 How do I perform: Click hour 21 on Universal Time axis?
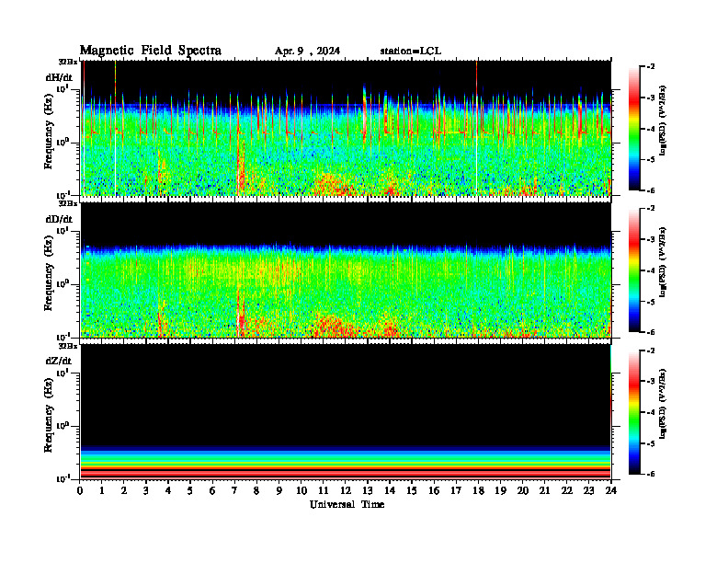544,491
